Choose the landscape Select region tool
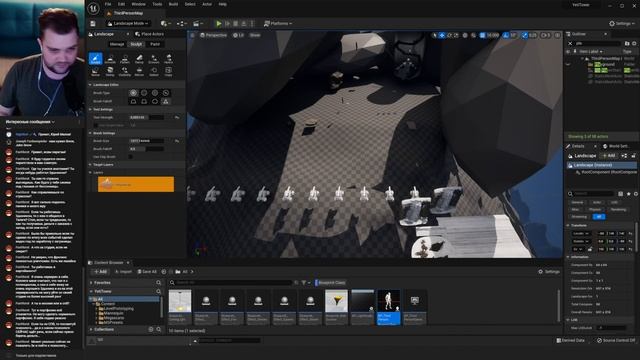Image resolution: width=640 pixels, height=360 pixels. coord(154,71)
